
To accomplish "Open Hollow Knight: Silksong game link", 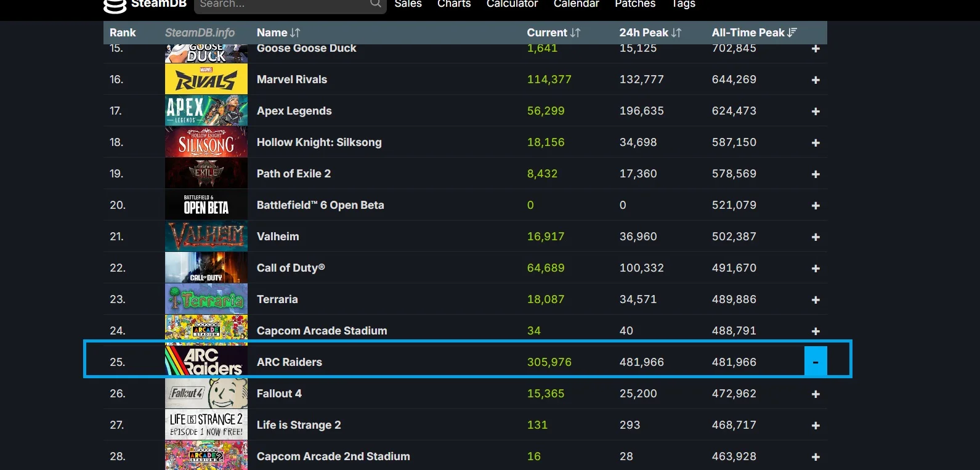I will pyautogui.click(x=319, y=142).
